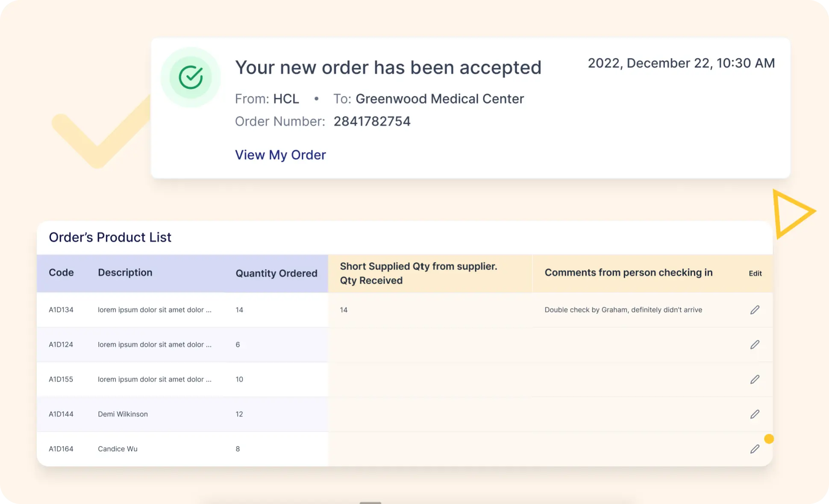Image resolution: width=829 pixels, height=504 pixels.
Task: Click the green order accepted checkmark icon
Action: tap(191, 77)
